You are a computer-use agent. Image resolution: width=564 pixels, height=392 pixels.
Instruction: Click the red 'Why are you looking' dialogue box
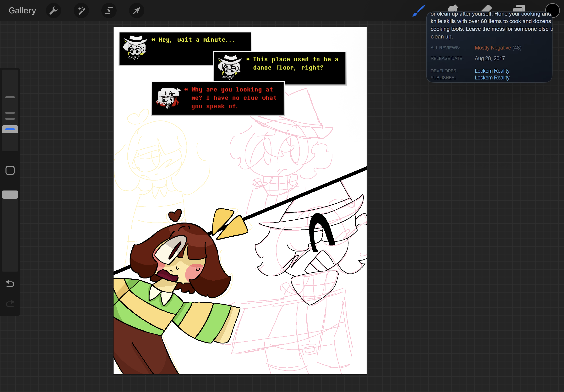coord(218,98)
